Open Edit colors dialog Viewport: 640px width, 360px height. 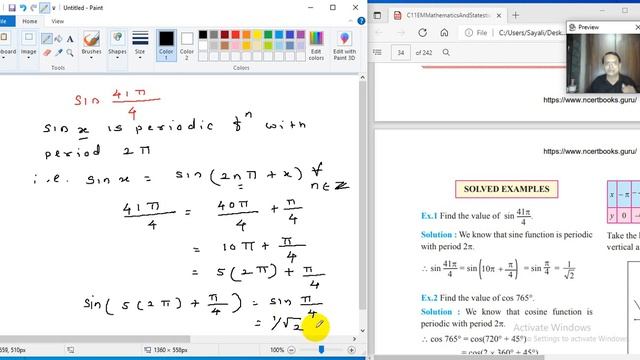pyautogui.click(x=316, y=46)
